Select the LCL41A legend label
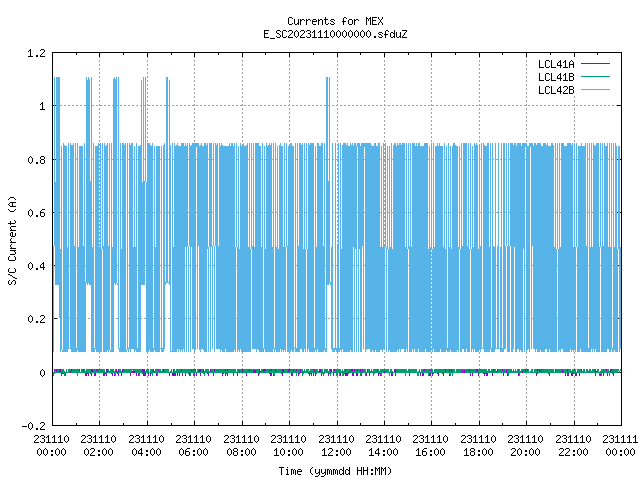Image resolution: width=640 pixels, height=480 pixels. click(x=556, y=64)
